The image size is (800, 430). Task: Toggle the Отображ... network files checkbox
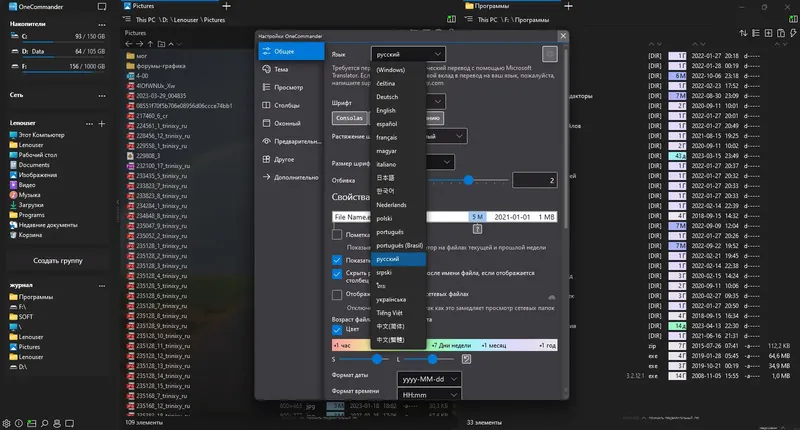click(x=337, y=294)
